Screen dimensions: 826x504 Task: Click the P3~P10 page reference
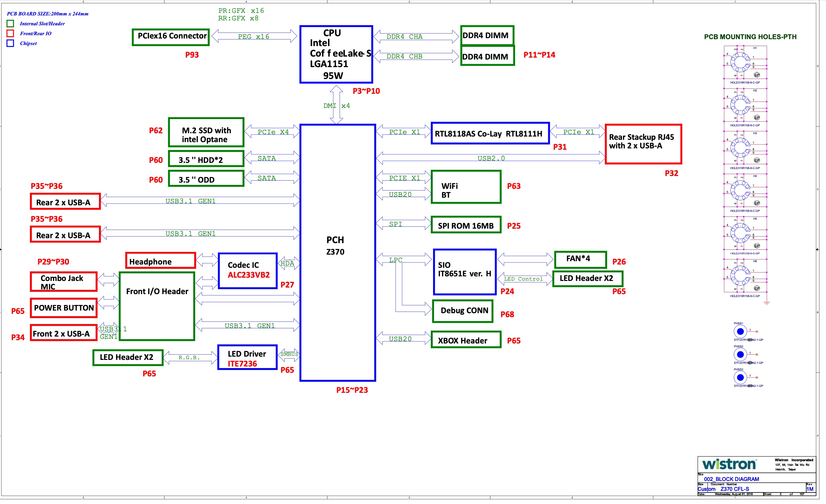click(x=366, y=91)
